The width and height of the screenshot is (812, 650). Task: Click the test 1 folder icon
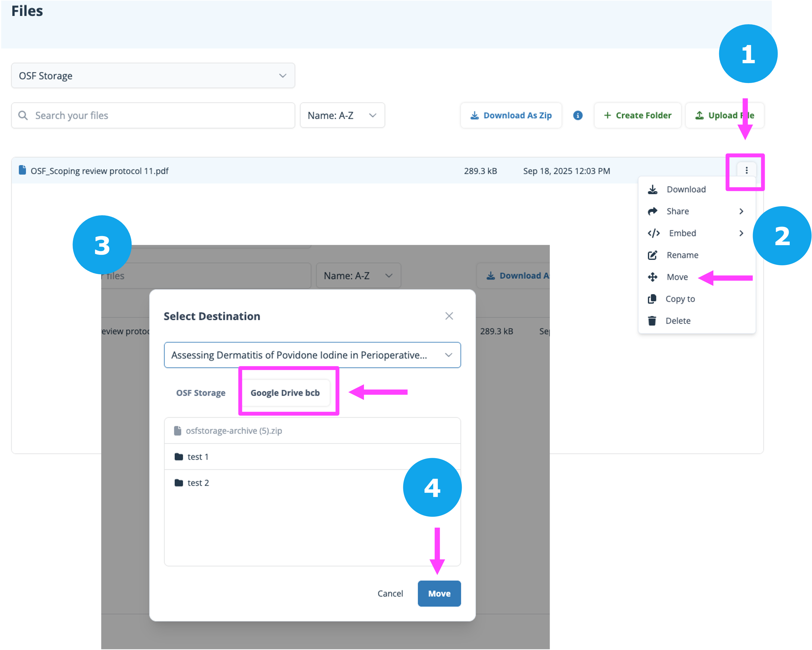coord(179,457)
